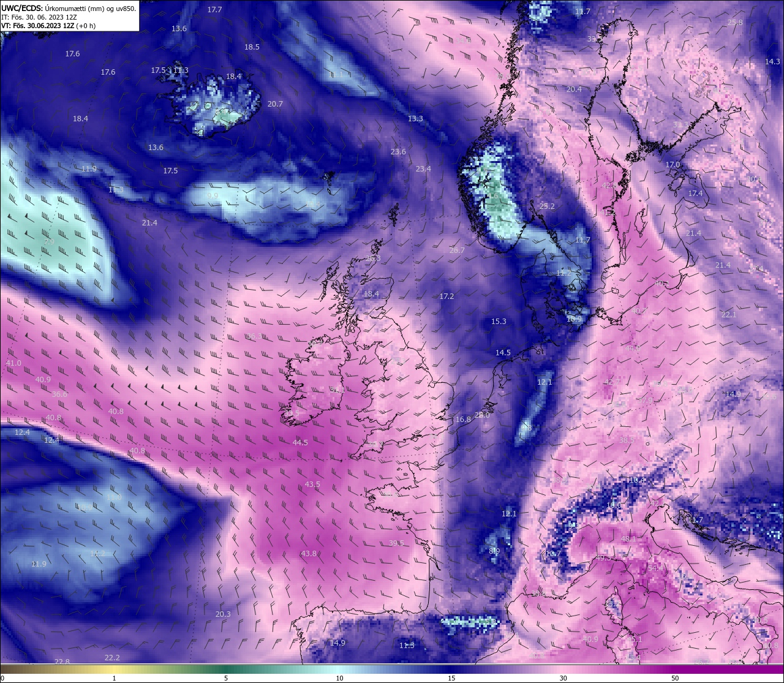Click the 17.2 value in North Sea
The image size is (784, 683).
(x=447, y=296)
